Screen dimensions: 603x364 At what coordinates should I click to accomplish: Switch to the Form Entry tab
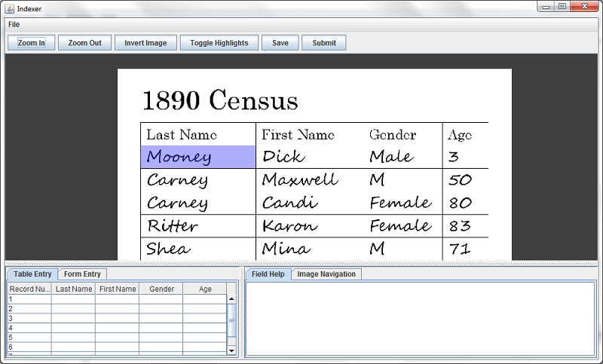coord(82,274)
